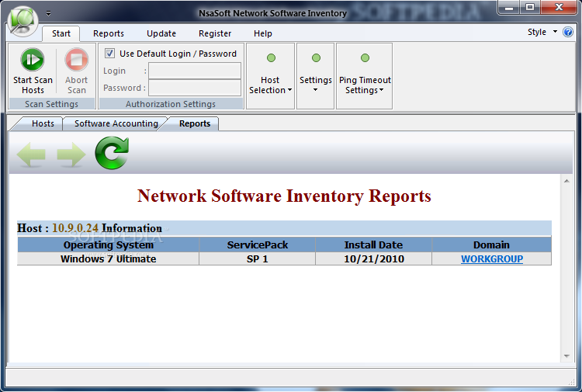
Task: Click the Domain column header
Action: [491, 245]
